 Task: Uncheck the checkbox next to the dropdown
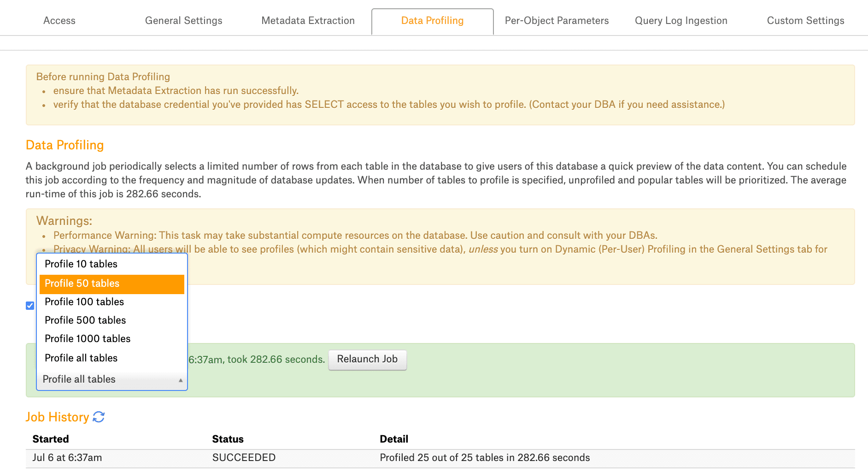click(30, 305)
